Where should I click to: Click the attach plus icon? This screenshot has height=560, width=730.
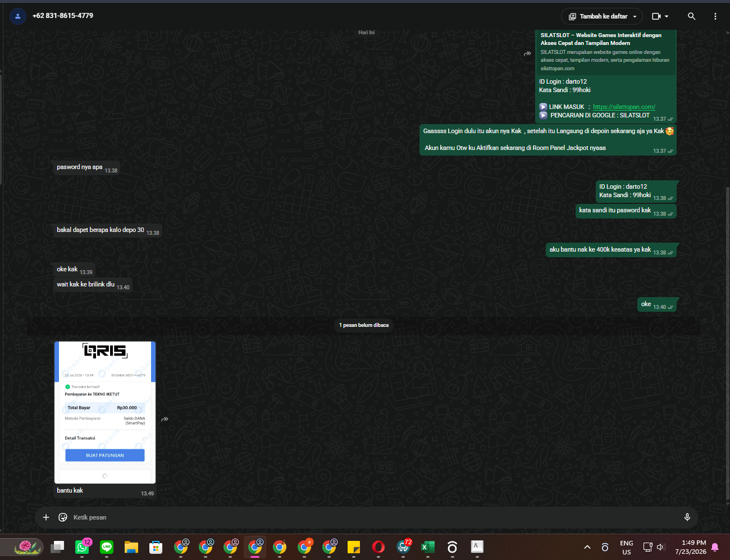(x=46, y=517)
